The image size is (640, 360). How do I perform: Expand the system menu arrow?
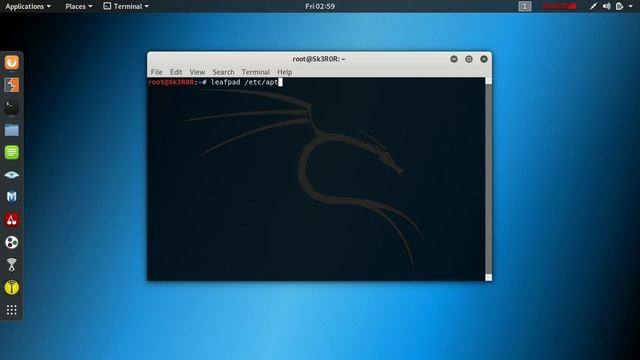(631, 6)
